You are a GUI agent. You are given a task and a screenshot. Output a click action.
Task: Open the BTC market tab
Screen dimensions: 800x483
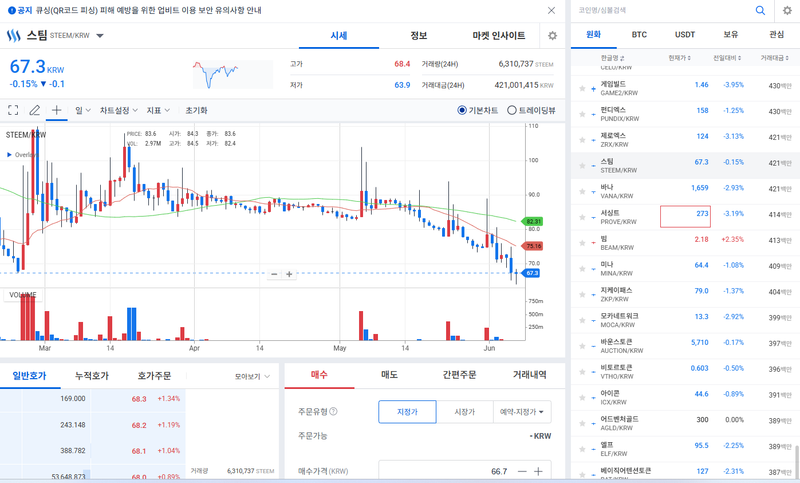(x=639, y=35)
